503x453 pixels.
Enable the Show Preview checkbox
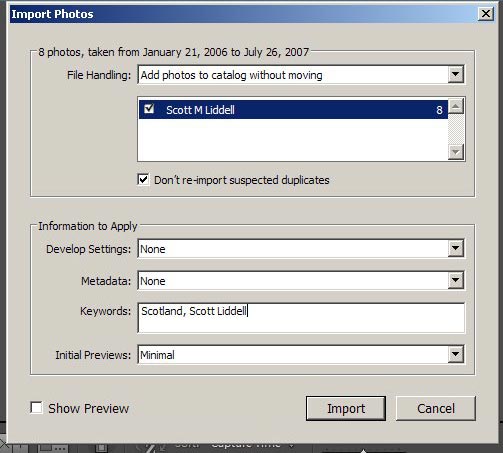coord(36,408)
